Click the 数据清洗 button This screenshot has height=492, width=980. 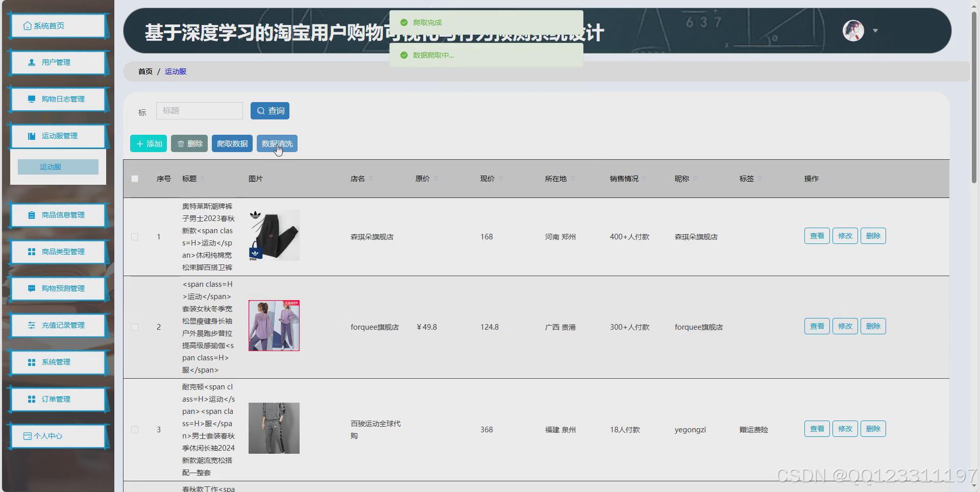(277, 143)
